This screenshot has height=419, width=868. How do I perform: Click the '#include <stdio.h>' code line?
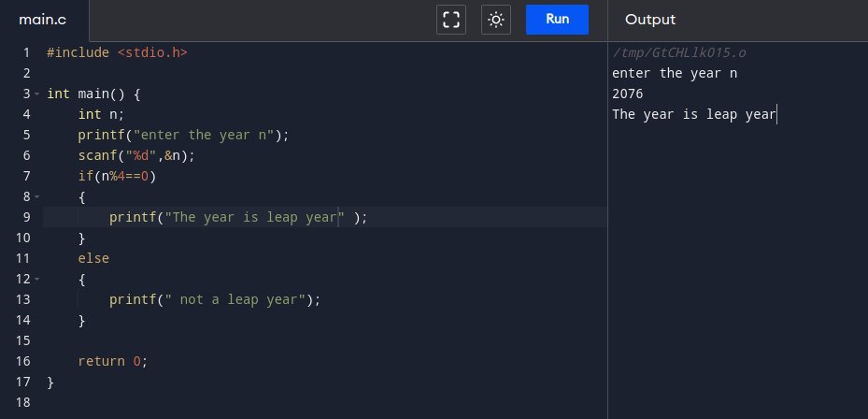click(118, 52)
